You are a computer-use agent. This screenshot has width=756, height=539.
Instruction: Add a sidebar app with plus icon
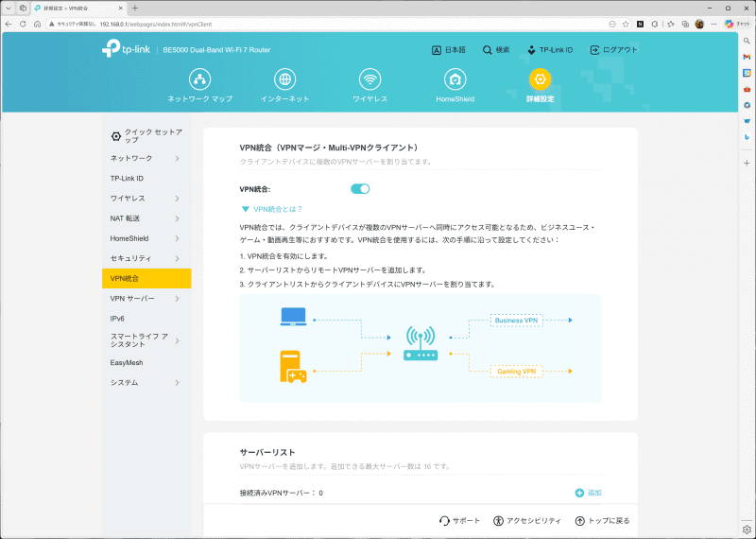click(x=747, y=163)
